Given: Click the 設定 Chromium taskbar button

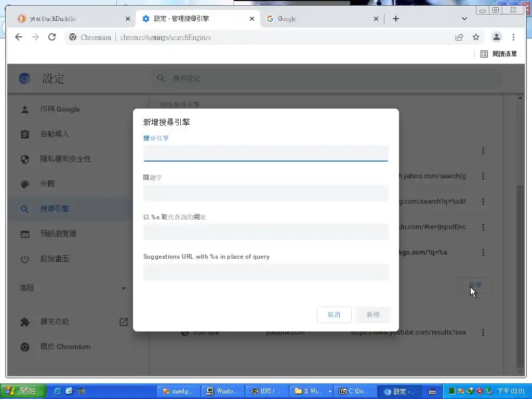Looking at the screenshot, I should (400, 391).
